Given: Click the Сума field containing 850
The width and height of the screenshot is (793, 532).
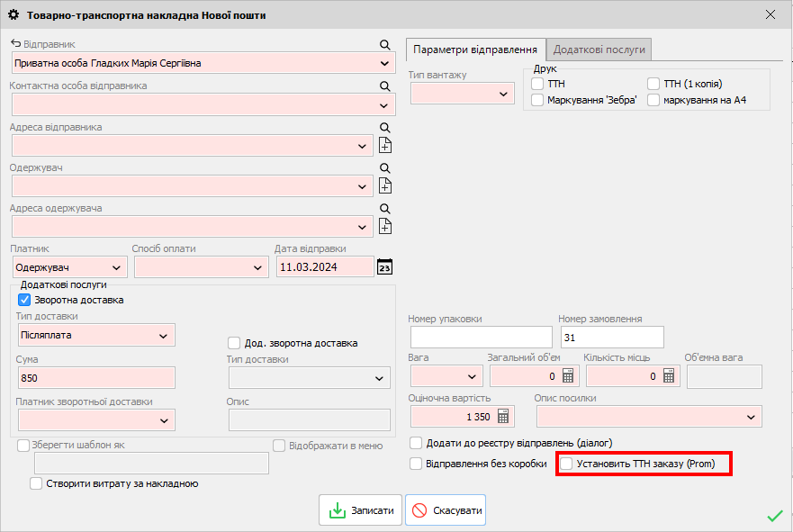Looking at the screenshot, I should coord(95,378).
